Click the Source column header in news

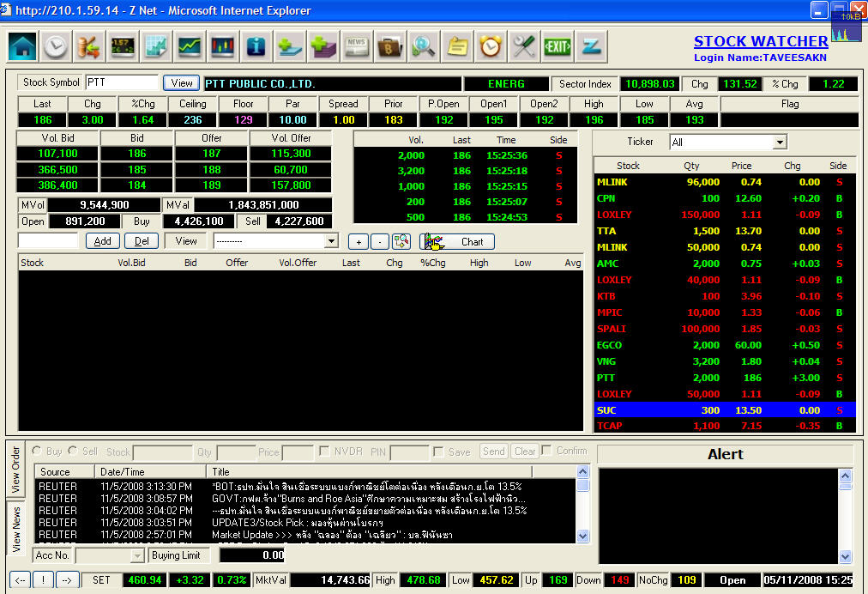coord(64,471)
